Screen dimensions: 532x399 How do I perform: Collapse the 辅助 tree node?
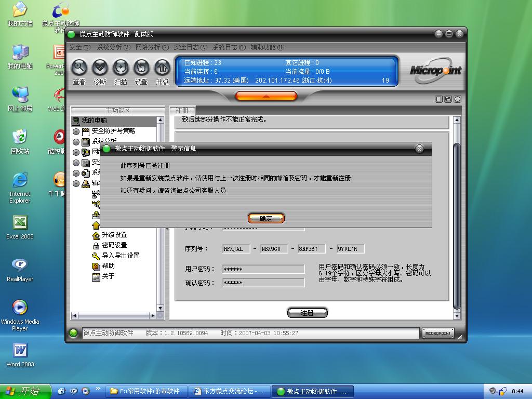pos(76,183)
